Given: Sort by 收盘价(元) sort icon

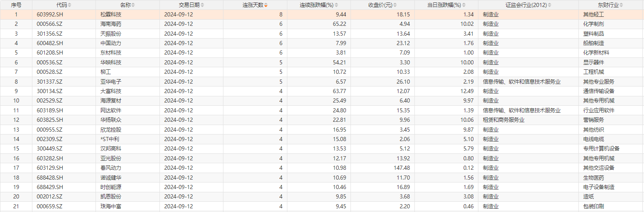Looking at the screenshot, I should (395, 5).
